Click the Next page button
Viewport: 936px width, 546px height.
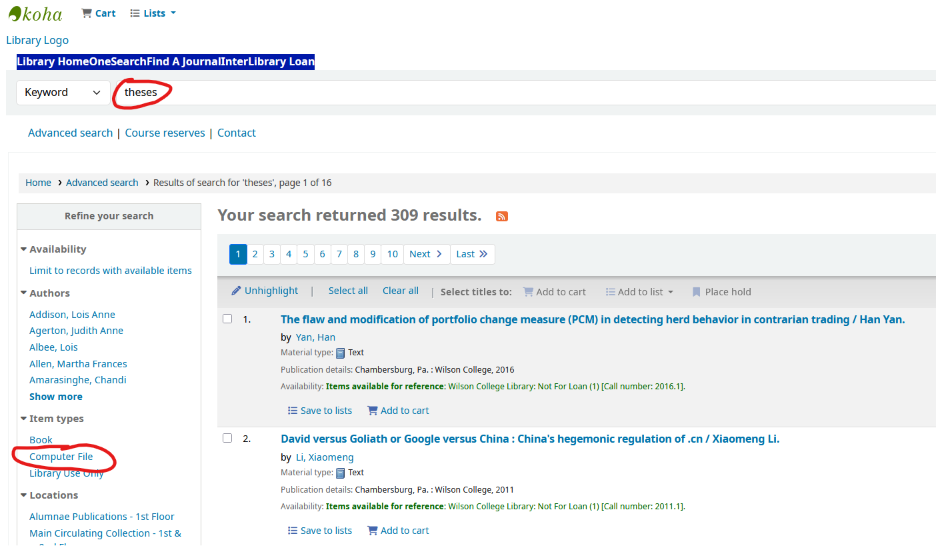(426, 254)
